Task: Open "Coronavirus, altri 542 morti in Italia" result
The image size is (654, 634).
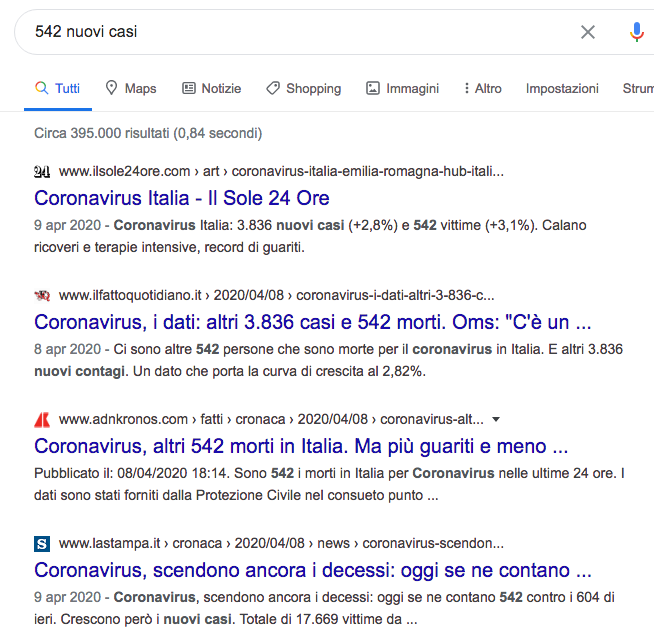Action: click(301, 446)
